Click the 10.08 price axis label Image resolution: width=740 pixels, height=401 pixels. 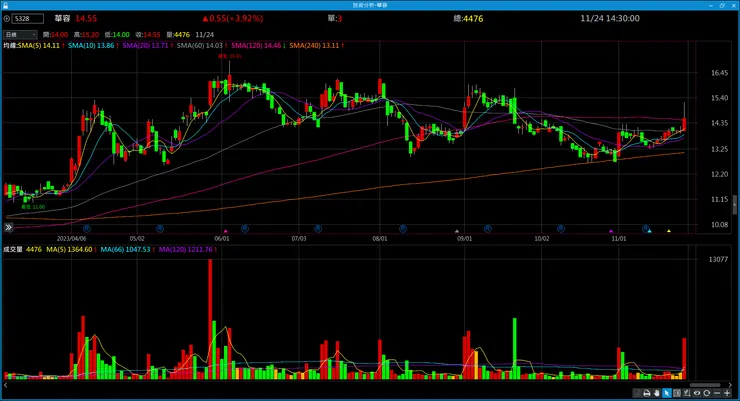tap(719, 225)
